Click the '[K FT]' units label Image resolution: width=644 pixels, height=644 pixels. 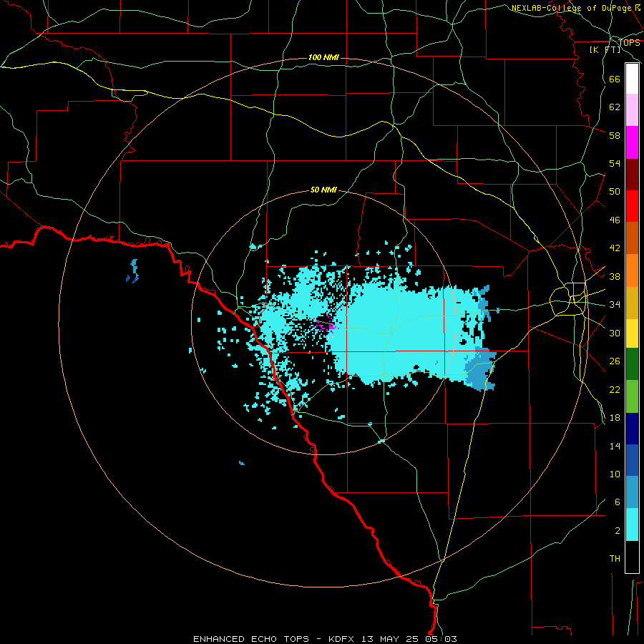605,49
